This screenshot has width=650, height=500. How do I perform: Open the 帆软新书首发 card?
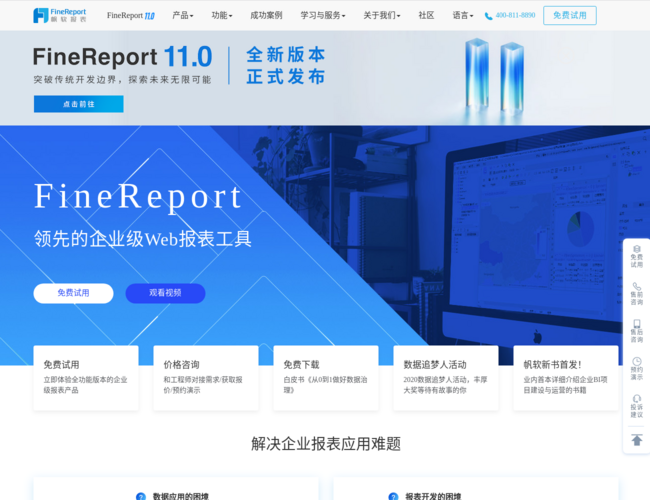(566, 378)
